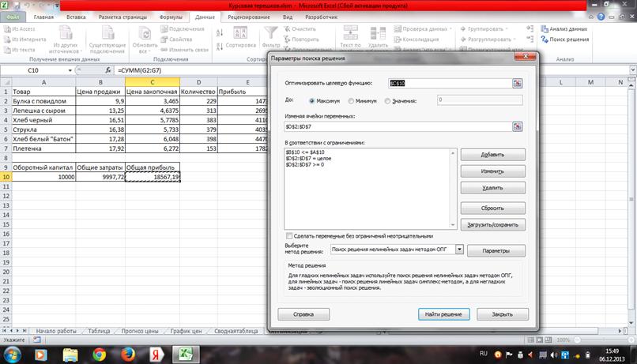The height and width of the screenshot is (364, 637).
Task: Switch to the Формулы ribbon tab
Action: pos(169,16)
